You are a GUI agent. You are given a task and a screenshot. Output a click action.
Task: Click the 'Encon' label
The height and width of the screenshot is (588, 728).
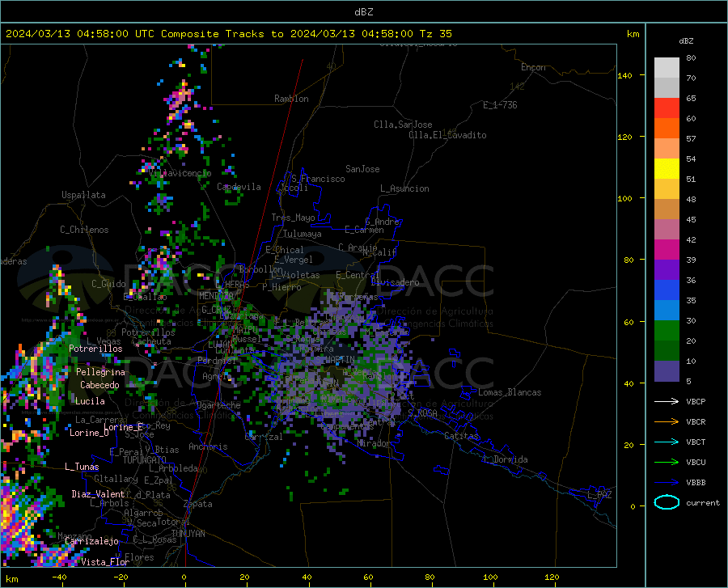click(x=533, y=67)
